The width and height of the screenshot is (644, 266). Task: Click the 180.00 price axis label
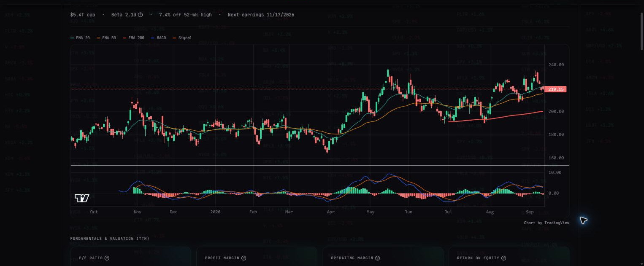click(555, 134)
